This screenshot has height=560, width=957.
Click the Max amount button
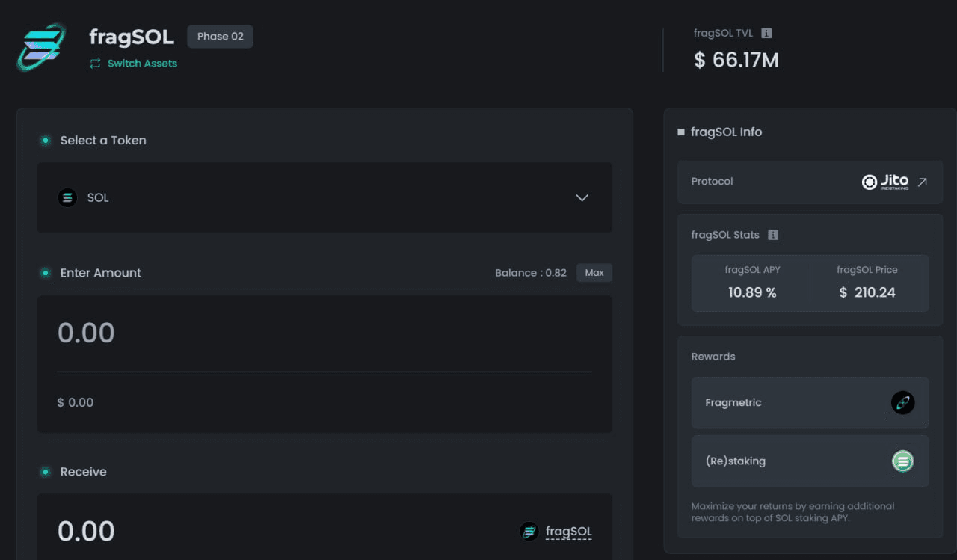594,273
